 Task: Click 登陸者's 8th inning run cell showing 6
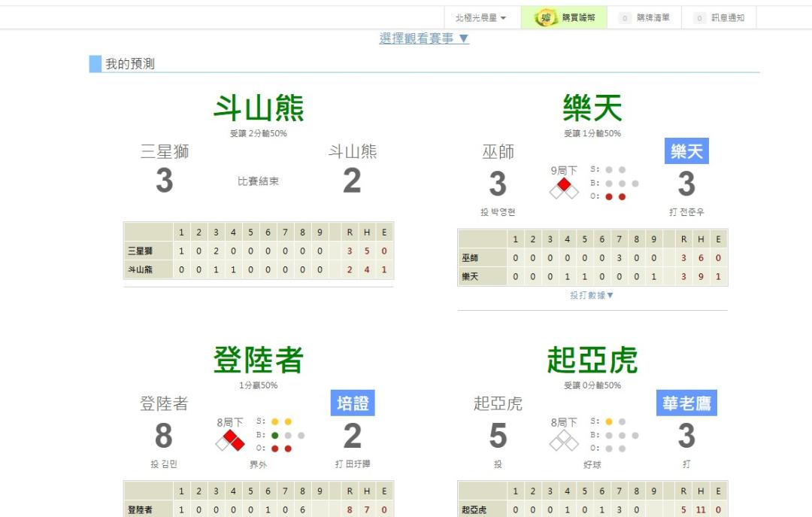pos(302,509)
